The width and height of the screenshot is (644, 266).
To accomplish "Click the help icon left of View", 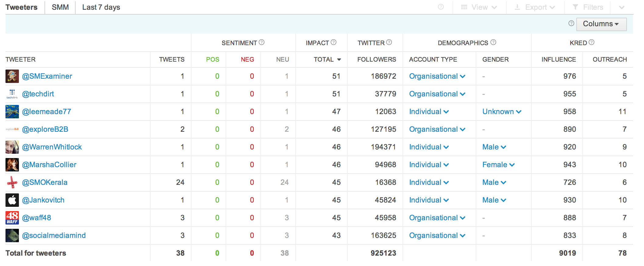I will [441, 7].
